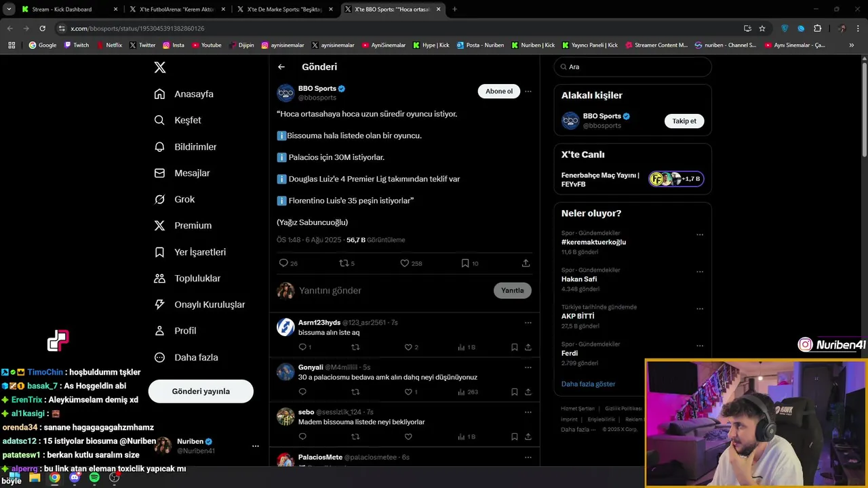Bookmark this page with the address bar star
This screenshot has height=488, width=868.
pos(762,28)
